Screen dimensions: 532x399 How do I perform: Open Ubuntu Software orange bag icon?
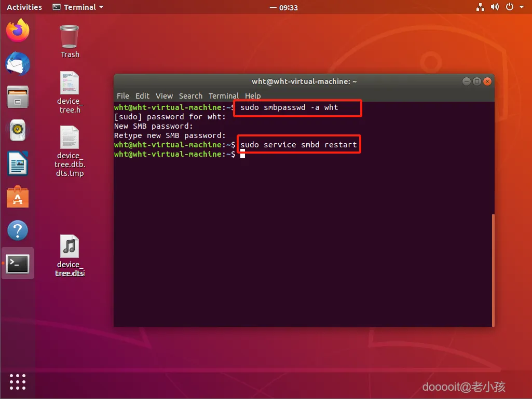coord(18,197)
